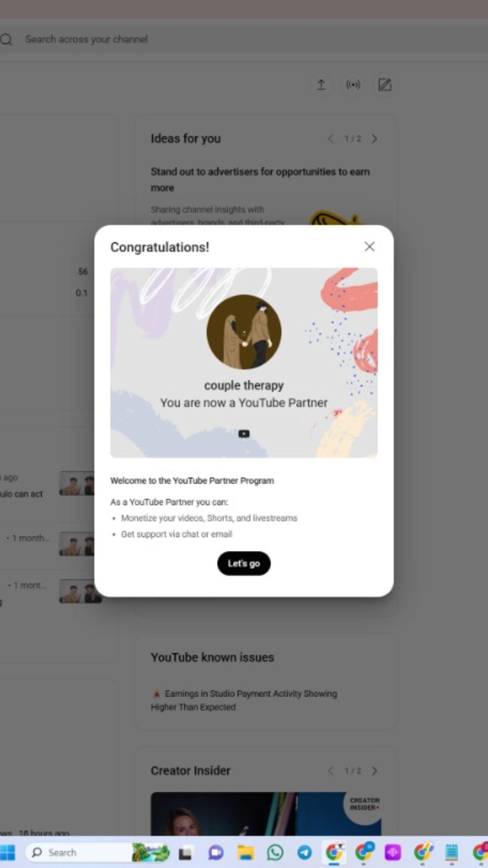The width and height of the screenshot is (488, 868).
Task: Click the couple therapy channel avatar
Action: [244, 332]
